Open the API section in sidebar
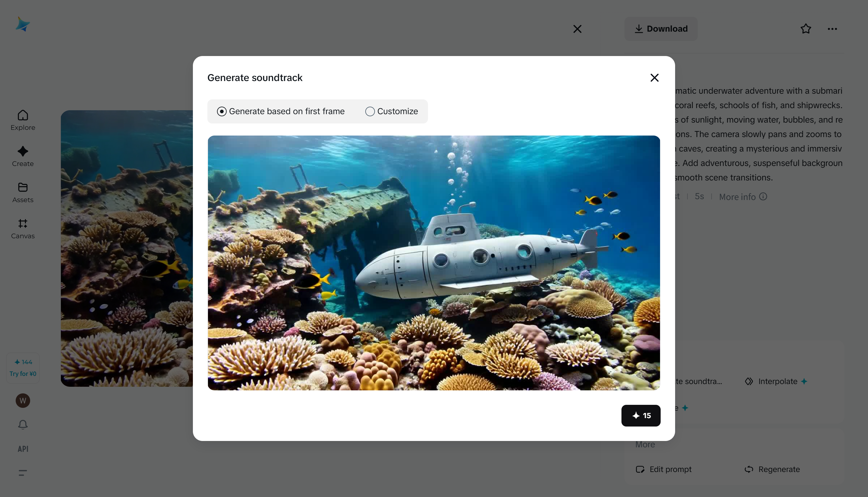The height and width of the screenshot is (497, 868). (x=23, y=449)
